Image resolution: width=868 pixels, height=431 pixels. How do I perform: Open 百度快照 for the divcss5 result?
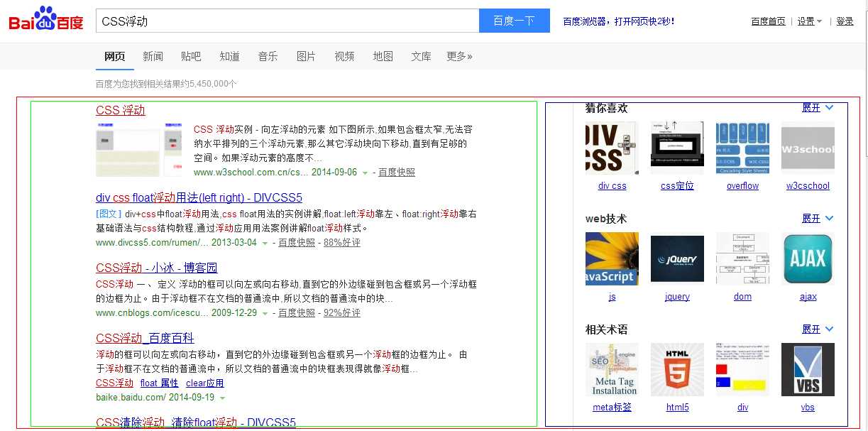point(297,243)
